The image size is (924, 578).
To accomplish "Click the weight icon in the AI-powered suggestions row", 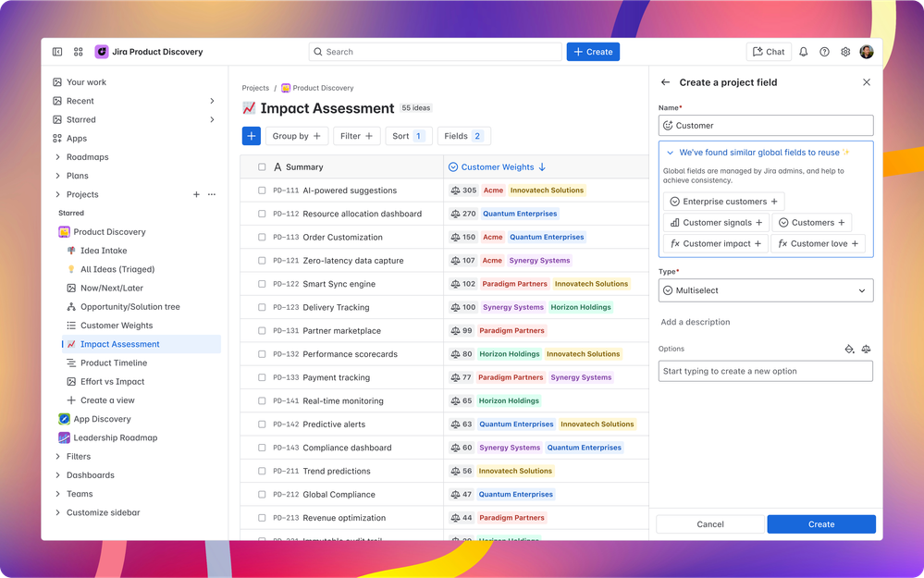I will (455, 191).
